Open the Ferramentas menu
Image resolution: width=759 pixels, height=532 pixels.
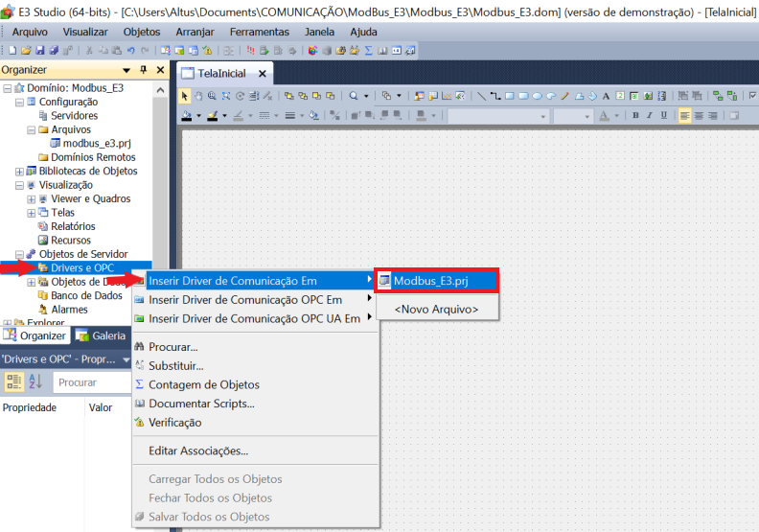pyautogui.click(x=259, y=32)
